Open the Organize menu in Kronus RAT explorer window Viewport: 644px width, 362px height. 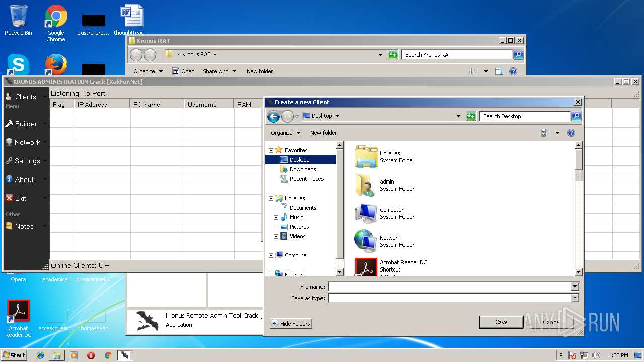(x=148, y=71)
